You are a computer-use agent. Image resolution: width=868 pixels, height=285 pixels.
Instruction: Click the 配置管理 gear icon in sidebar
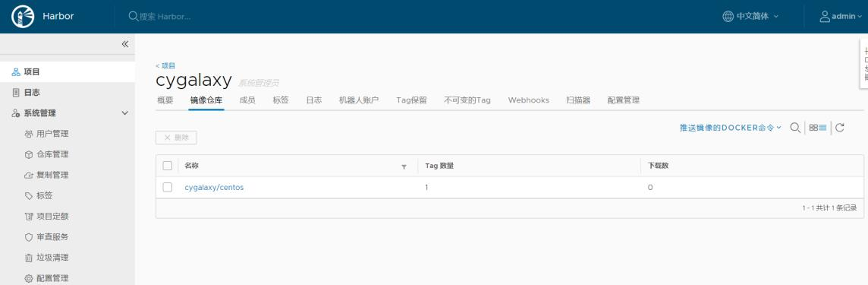coord(29,278)
